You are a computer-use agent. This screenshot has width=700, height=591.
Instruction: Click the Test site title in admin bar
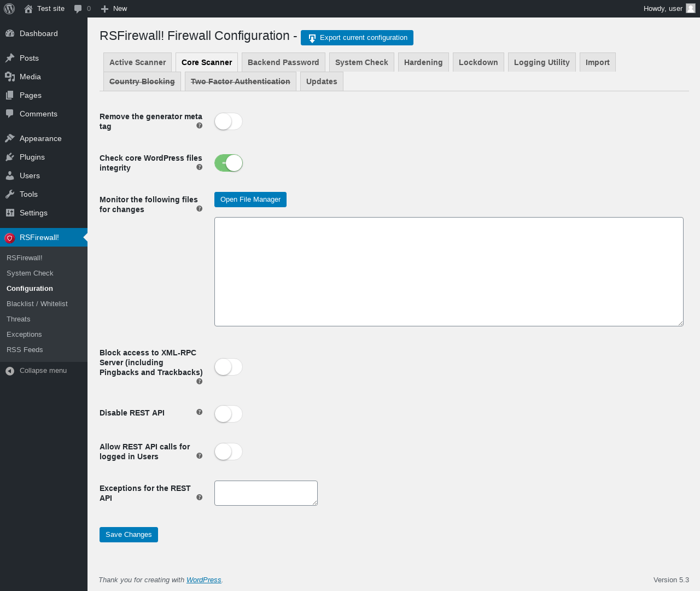(51, 9)
